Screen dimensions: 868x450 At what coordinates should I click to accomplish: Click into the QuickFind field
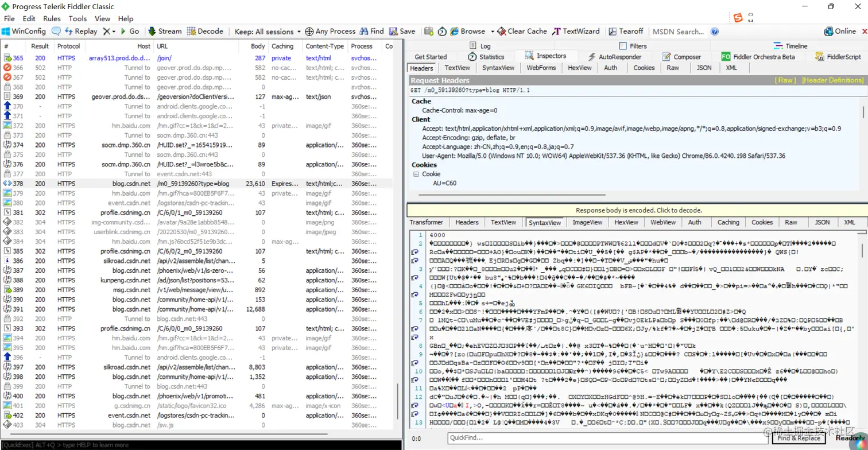(608, 438)
